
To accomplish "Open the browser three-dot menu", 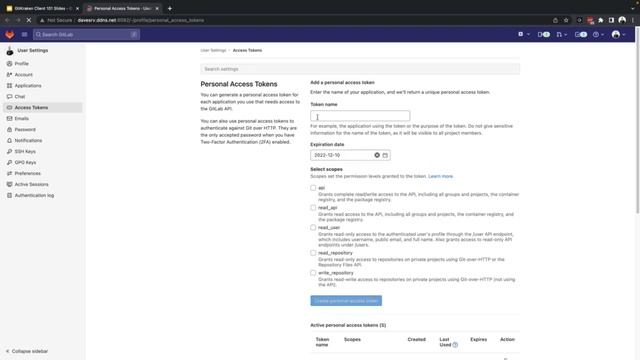I will (633, 20).
